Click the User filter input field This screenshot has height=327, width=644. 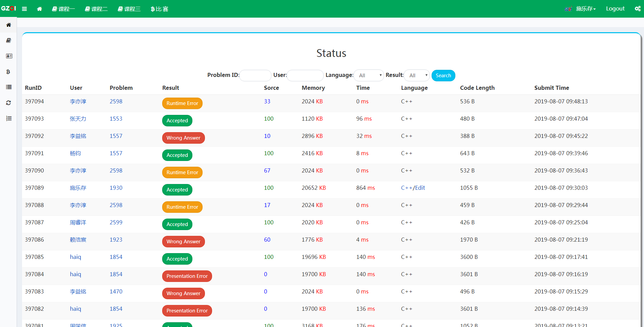pyautogui.click(x=305, y=76)
